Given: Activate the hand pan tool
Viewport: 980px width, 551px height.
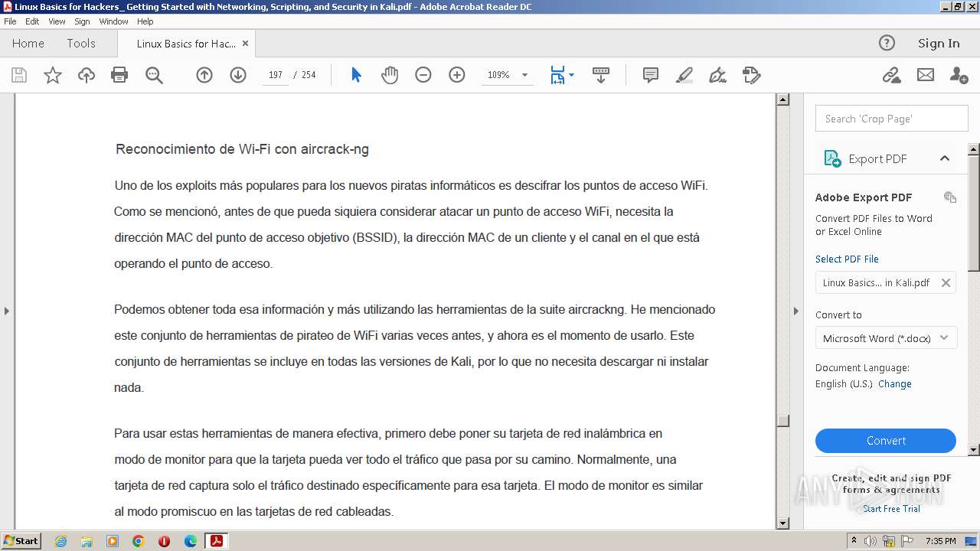Looking at the screenshot, I should click(390, 75).
